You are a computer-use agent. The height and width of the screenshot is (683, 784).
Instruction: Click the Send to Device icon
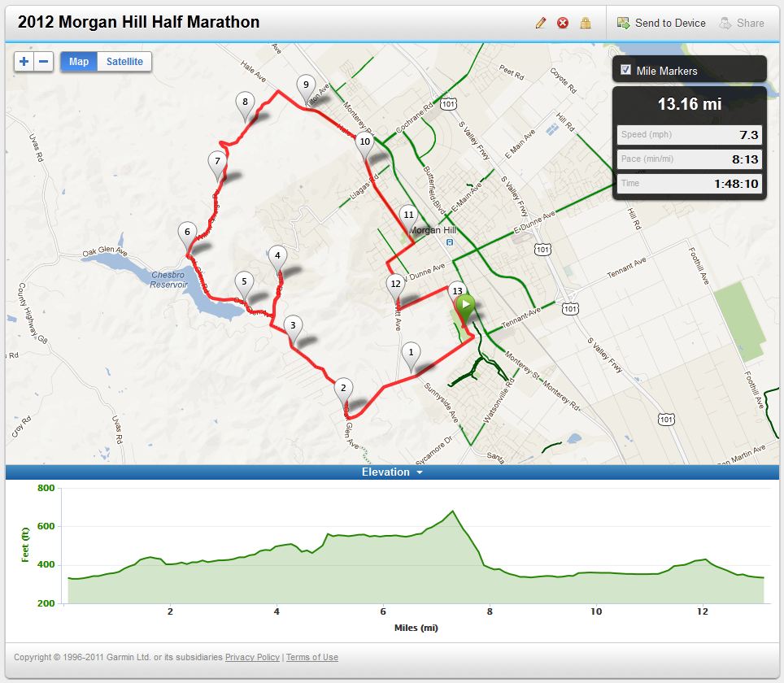(624, 23)
